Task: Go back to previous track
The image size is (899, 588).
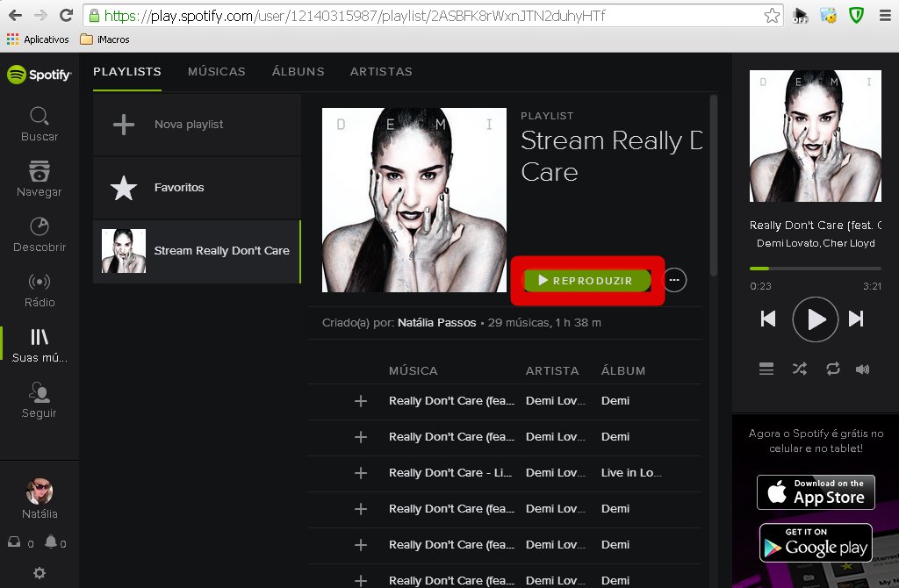Action: tap(768, 319)
